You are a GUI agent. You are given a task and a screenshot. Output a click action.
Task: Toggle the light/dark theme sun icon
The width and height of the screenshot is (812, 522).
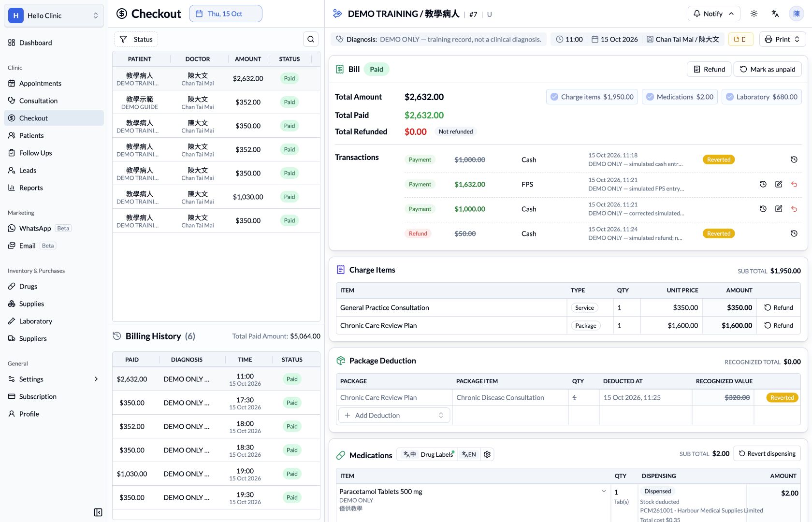754,14
